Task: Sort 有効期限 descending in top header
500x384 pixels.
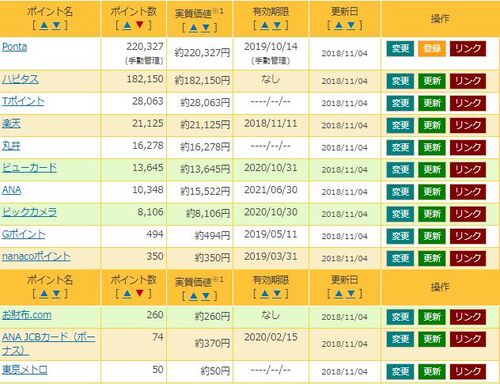Action: coord(277,25)
